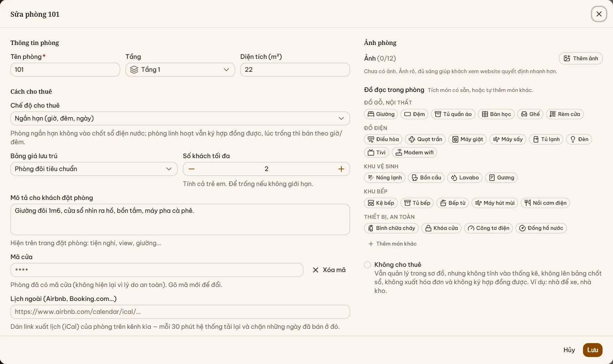Viewport: 613px width, 364px height.
Task: Click Thêm món khác to add item
Action: 392,244
